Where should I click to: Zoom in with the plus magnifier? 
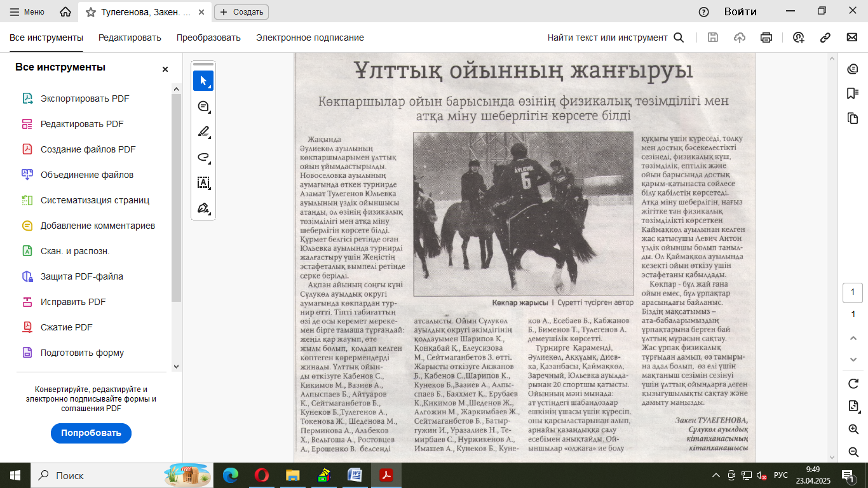[x=853, y=430]
